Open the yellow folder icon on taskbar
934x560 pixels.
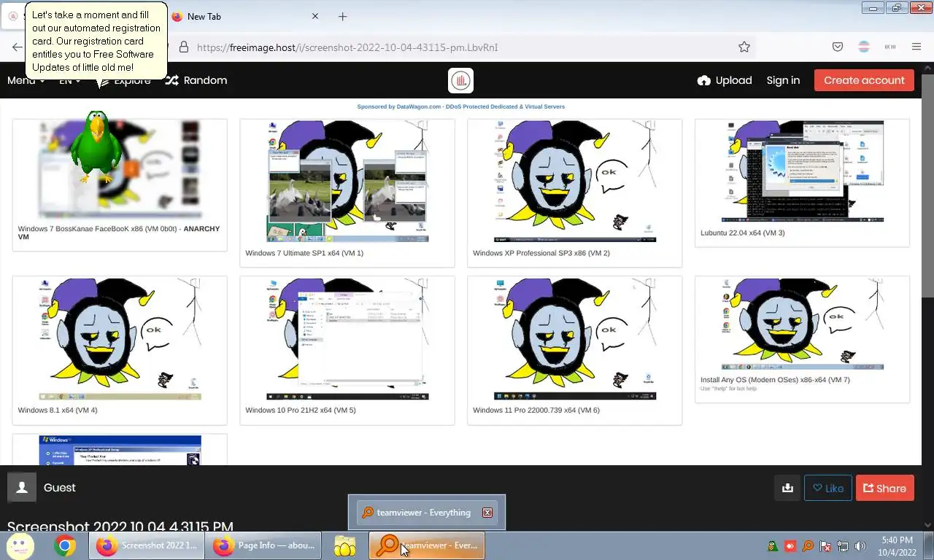coord(344,545)
